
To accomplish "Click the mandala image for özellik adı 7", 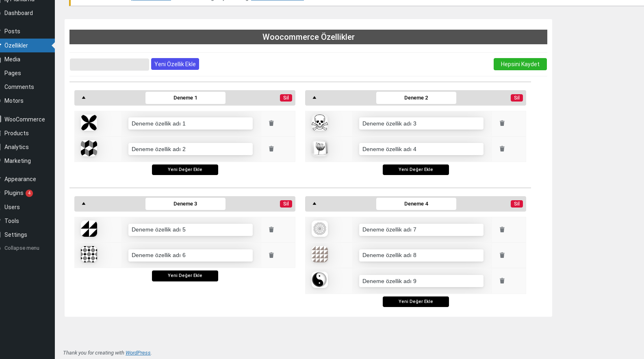I will (320, 229).
